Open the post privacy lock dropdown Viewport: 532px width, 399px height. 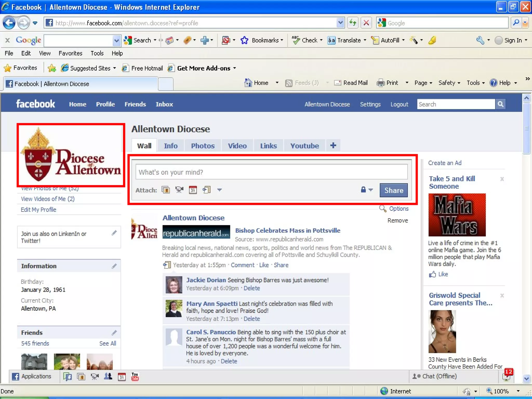coord(367,190)
